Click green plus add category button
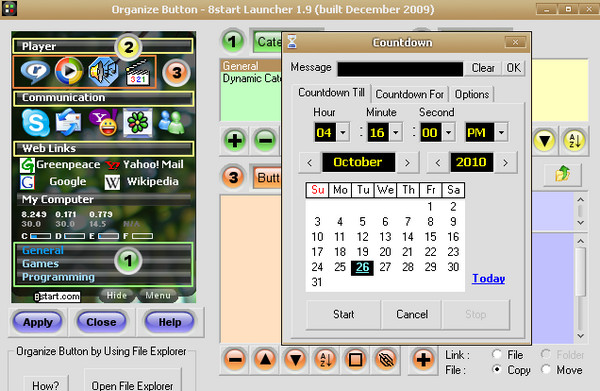This screenshot has width=600, height=391. click(x=235, y=140)
